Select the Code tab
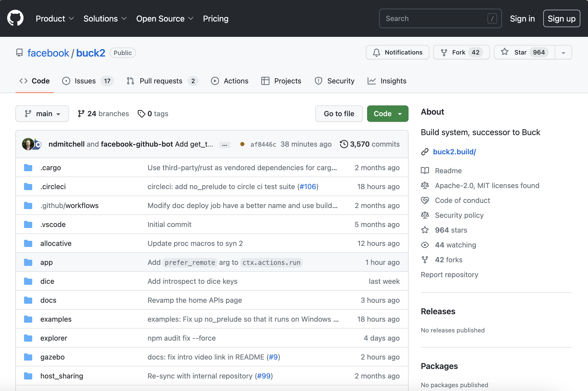The image size is (588, 391). tap(35, 81)
